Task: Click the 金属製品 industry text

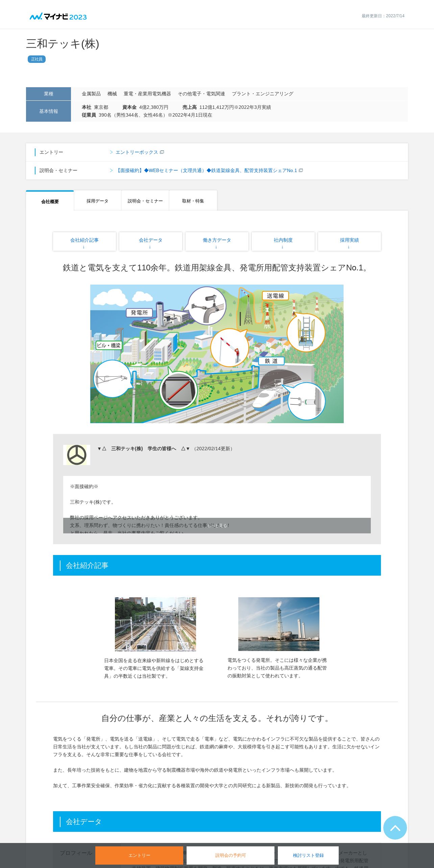Action: [x=91, y=94]
